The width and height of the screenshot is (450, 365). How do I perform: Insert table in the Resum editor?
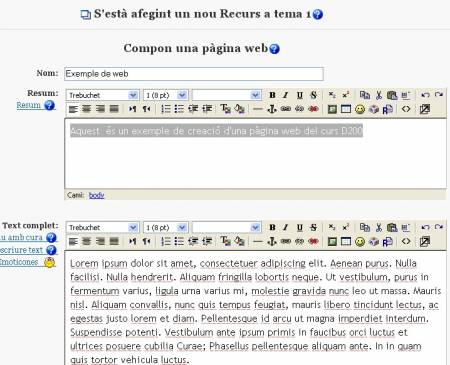[x=346, y=109]
